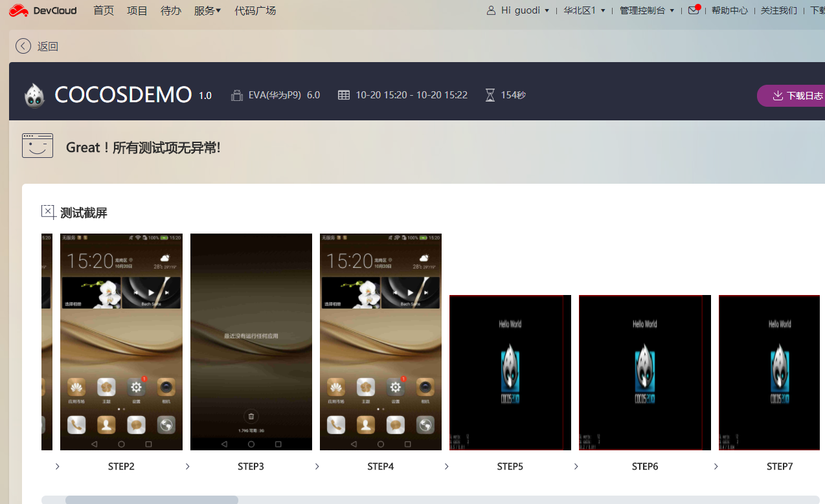Click the back arrow circle icon
825x504 pixels.
click(23, 46)
